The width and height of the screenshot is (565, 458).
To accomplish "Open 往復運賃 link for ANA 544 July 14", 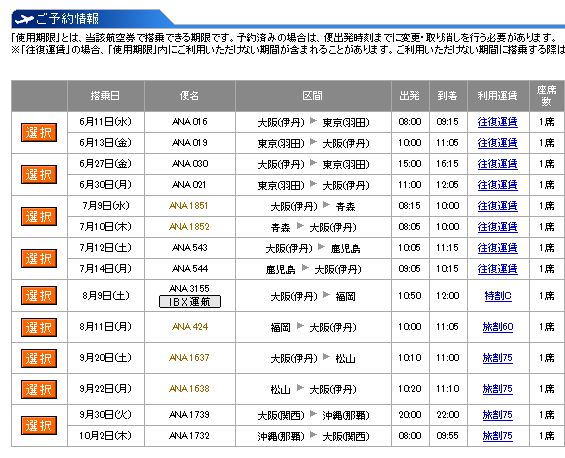I will coord(498,269).
